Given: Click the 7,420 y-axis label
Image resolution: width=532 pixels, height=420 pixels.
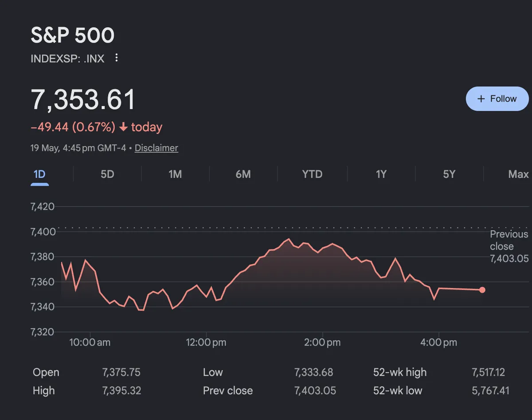Looking at the screenshot, I should pyautogui.click(x=43, y=207).
